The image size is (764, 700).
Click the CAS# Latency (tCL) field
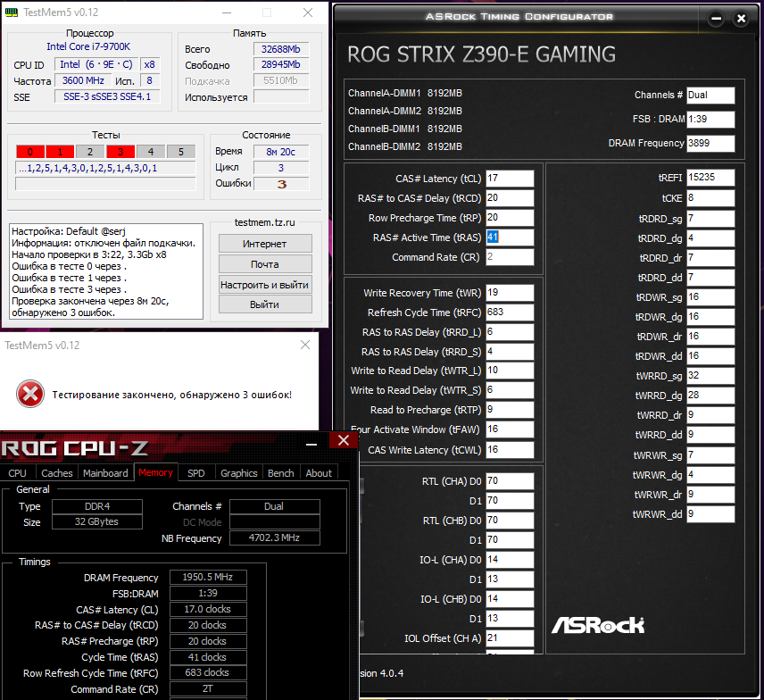tap(510, 179)
